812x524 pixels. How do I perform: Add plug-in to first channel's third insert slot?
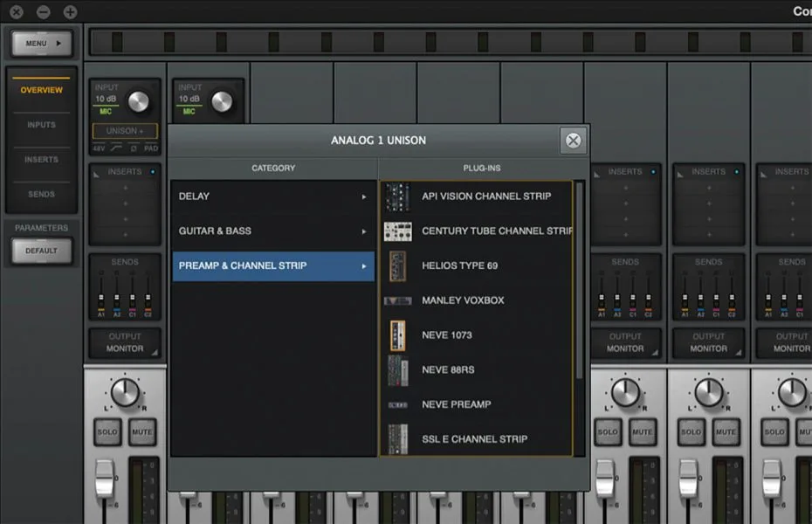coord(125,219)
